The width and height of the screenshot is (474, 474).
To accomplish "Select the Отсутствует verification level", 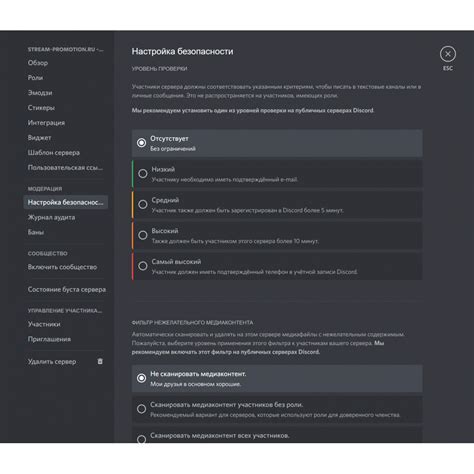I will click(277, 143).
